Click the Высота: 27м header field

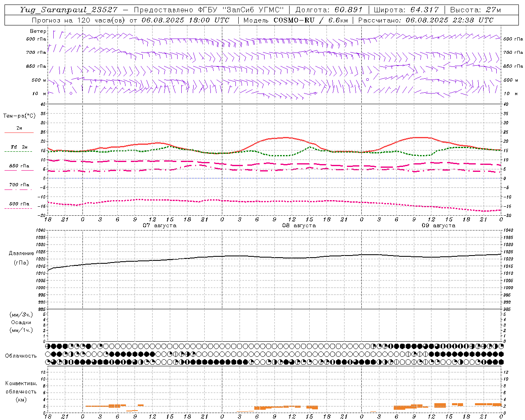click(476, 10)
